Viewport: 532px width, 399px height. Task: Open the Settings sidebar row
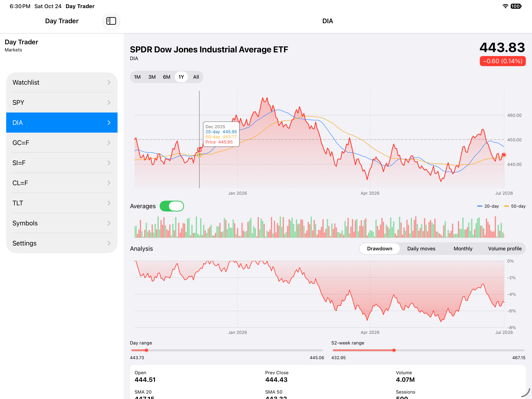point(62,243)
